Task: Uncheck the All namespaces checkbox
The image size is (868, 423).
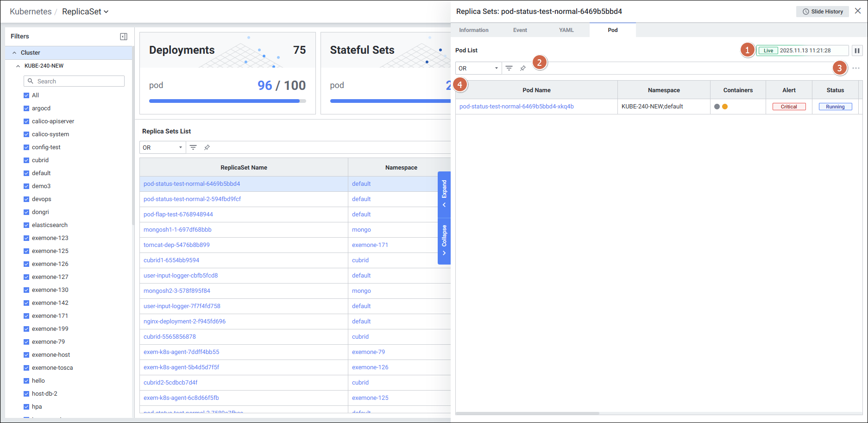Action: (x=26, y=95)
